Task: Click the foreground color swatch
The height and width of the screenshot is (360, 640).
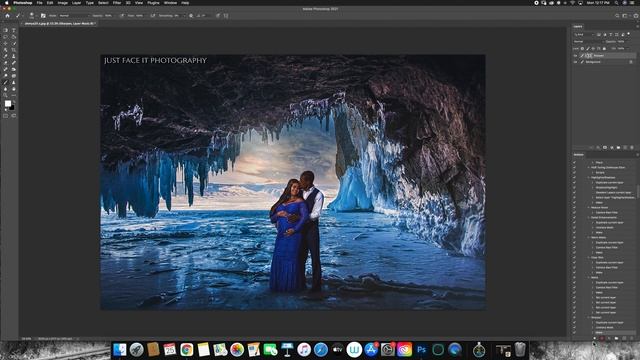Action: click(x=8, y=103)
